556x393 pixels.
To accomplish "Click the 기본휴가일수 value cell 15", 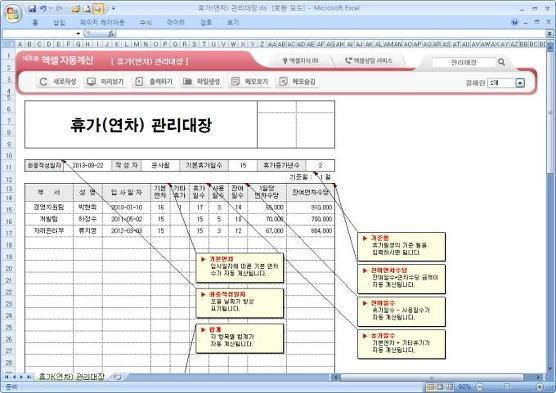I will (243, 165).
